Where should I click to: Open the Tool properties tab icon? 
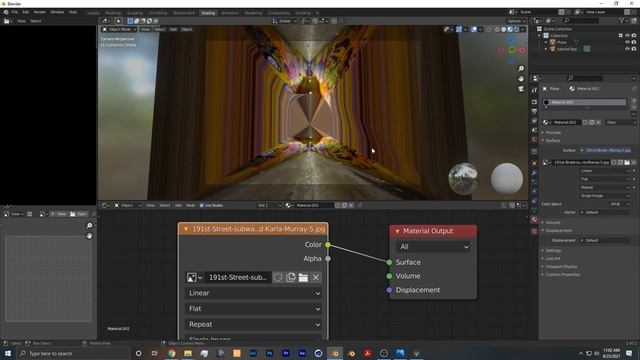534,91
